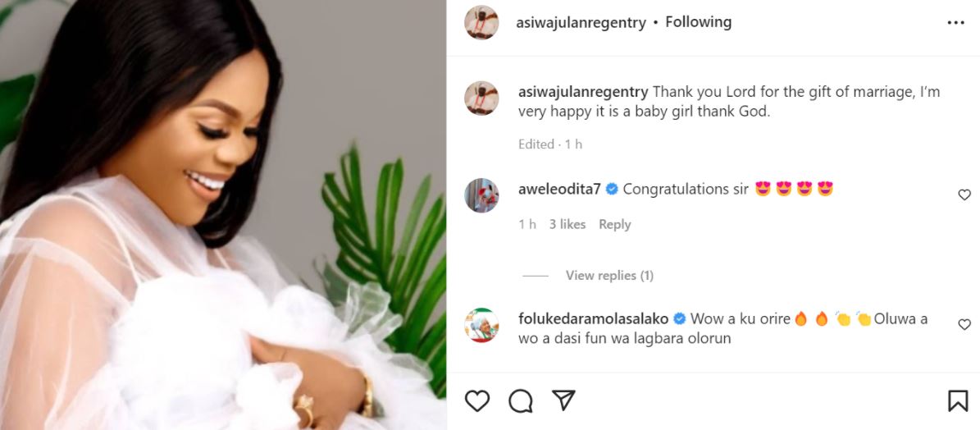Open the three-dot more options menu

(x=955, y=23)
